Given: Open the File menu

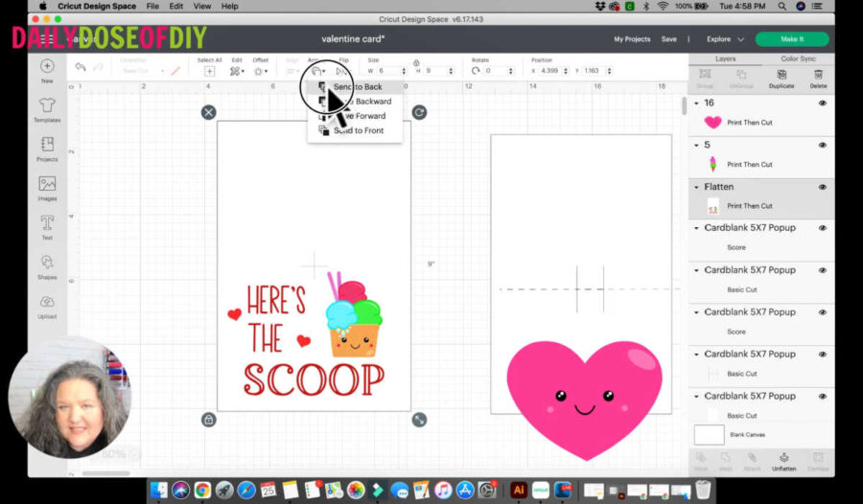Looking at the screenshot, I should click(x=152, y=6).
